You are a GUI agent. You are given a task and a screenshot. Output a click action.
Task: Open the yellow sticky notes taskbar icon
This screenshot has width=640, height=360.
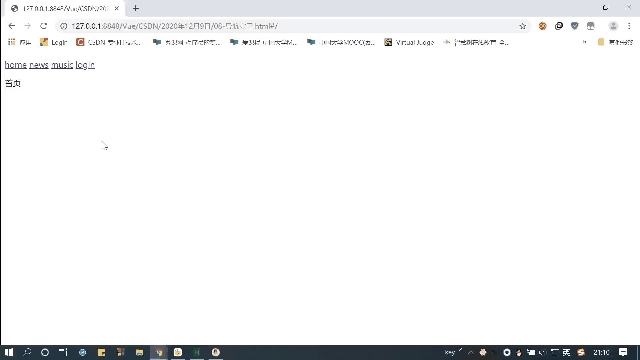(x=101, y=352)
